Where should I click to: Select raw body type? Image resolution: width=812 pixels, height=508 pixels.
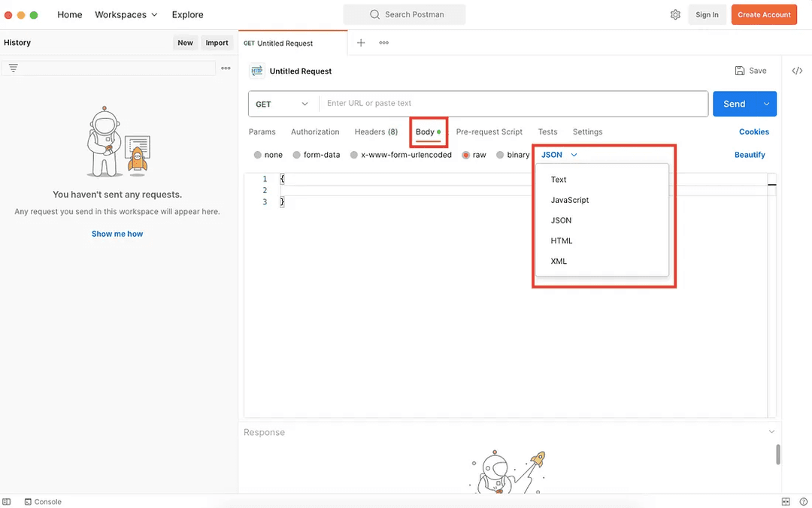click(x=465, y=155)
